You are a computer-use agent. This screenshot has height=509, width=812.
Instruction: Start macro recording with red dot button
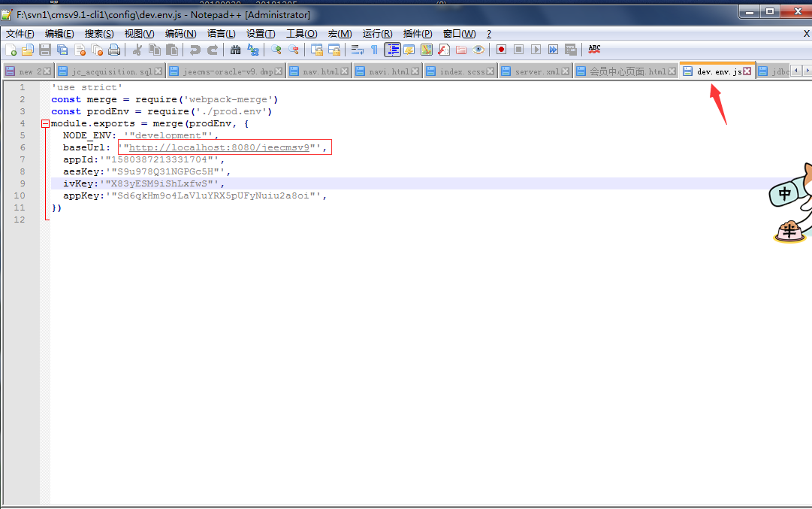tap(501, 50)
